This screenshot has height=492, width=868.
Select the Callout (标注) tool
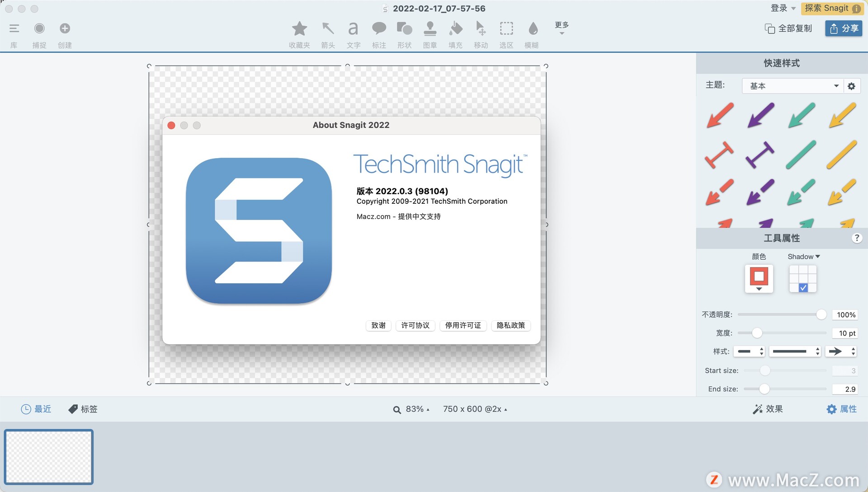click(379, 29)
